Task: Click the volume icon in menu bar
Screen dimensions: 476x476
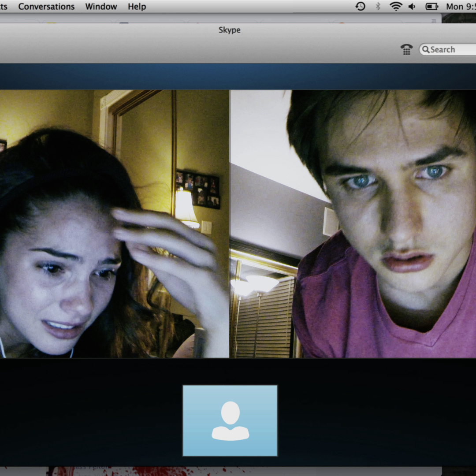Action: [x=412, y=6]
